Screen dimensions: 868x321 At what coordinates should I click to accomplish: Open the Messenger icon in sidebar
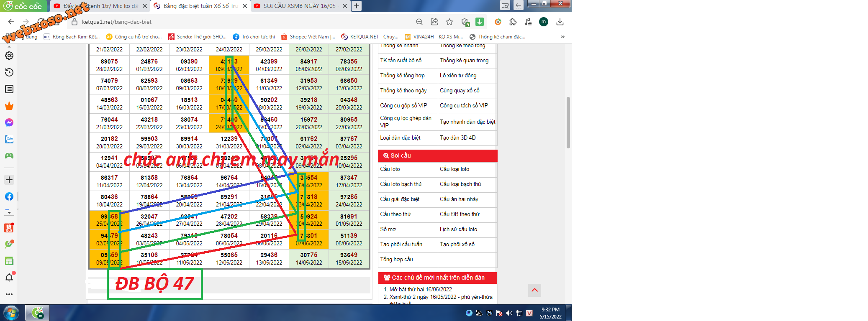tap(9, 122)
